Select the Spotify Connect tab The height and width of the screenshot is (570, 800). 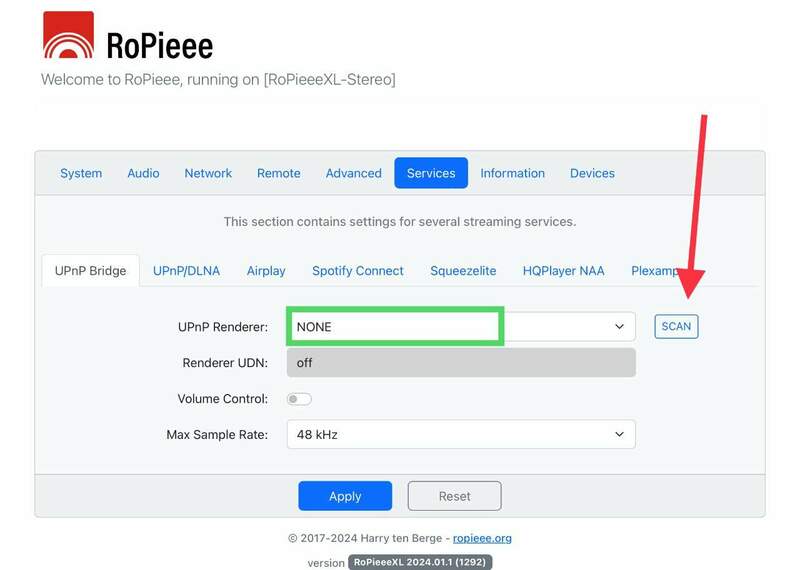358,270
